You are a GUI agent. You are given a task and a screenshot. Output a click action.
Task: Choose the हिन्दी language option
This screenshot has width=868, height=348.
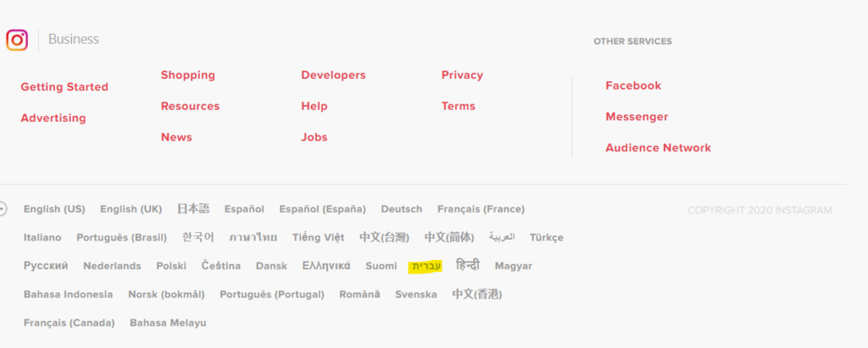point(468,265)
